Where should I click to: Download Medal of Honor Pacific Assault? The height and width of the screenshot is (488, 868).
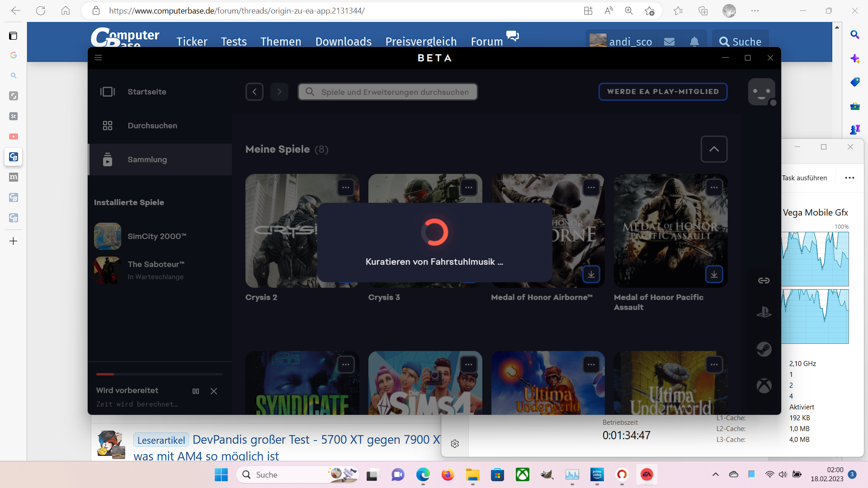pyautogui.click(x=714, y=274)
